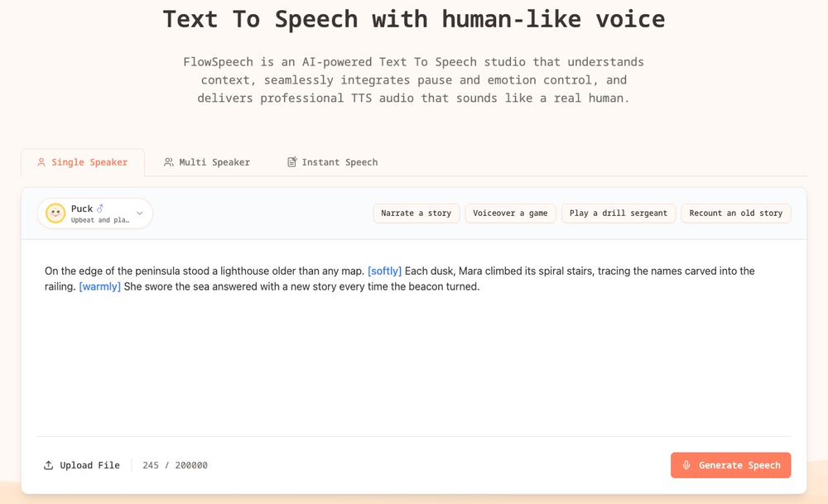Expand the voice selector chevron
The height and width of the screenshot is (504, 828).
point(139,213)
